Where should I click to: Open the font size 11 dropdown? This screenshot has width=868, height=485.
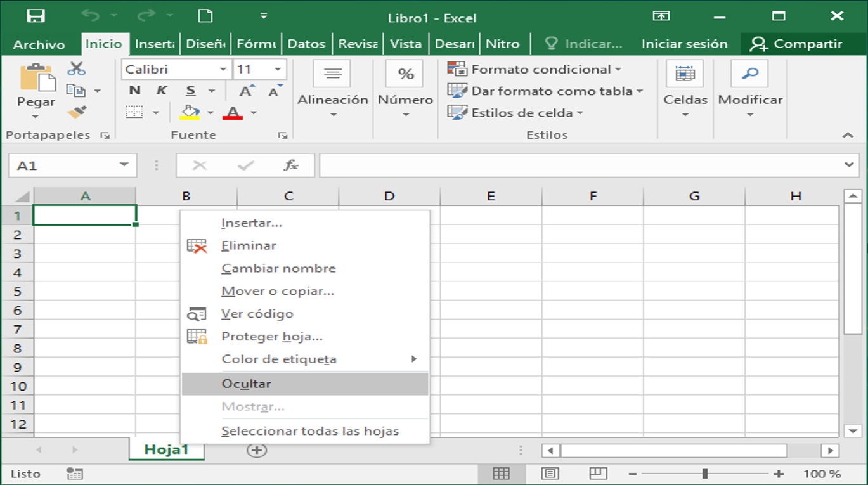coord(278,69)
